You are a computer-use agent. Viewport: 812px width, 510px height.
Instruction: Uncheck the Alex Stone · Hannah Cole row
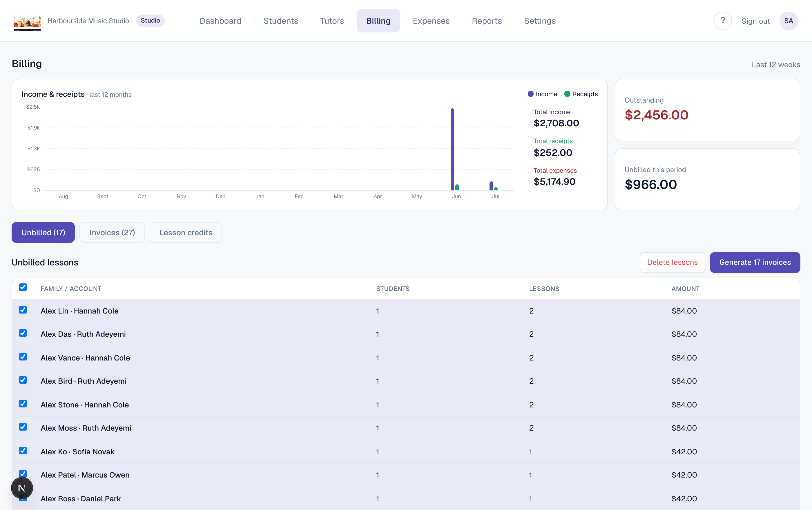point(23,403)
